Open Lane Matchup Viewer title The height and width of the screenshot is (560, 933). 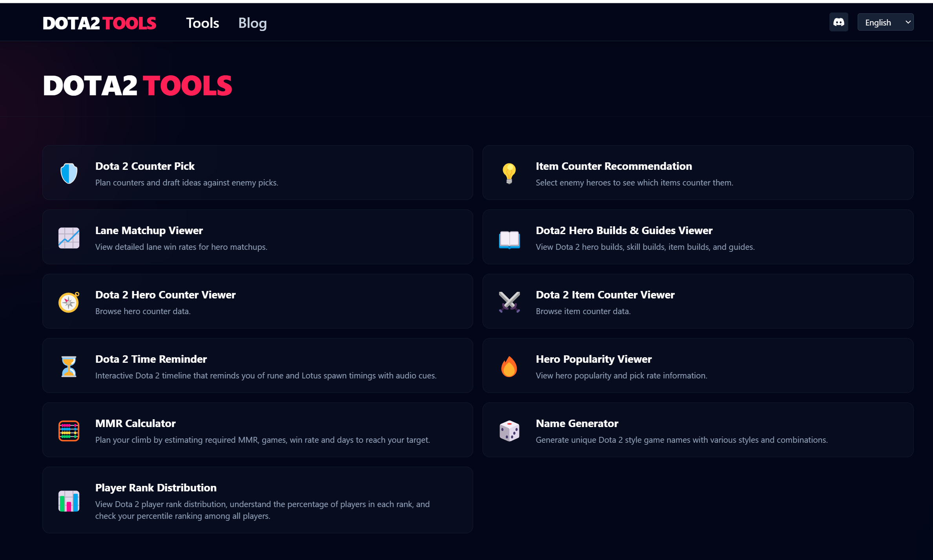pos(149,231)
